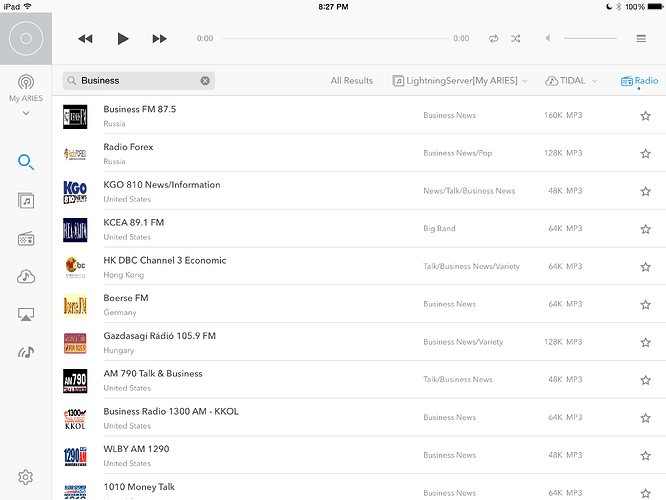
Task: Mute audio via speaker icon
Action: tap(548, 38)
